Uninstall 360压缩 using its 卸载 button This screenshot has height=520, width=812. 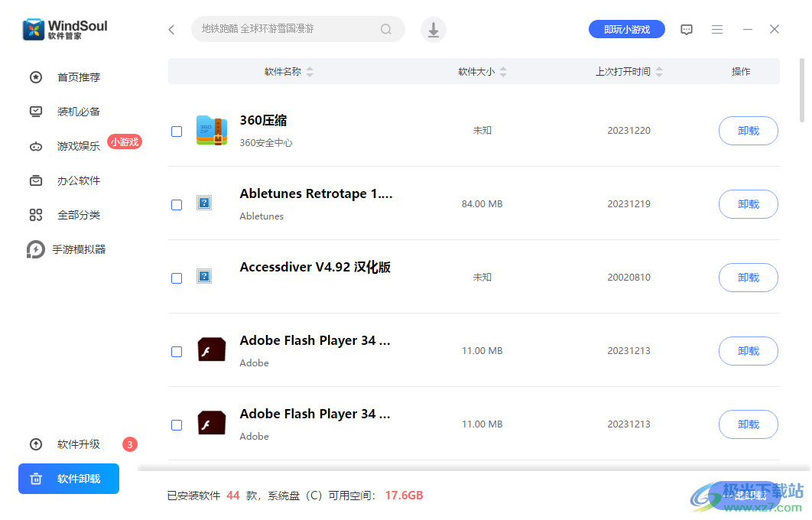tap(748, 131)
